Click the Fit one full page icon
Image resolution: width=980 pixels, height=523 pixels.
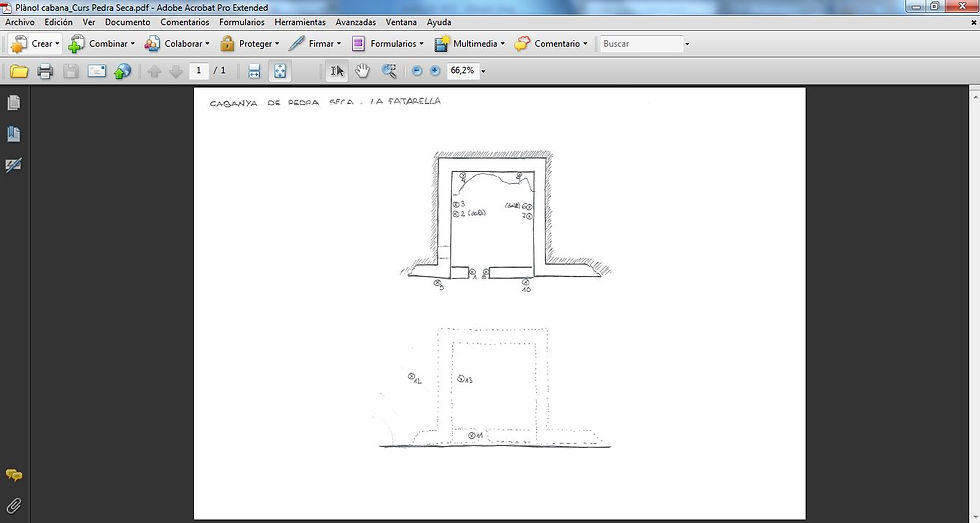279,71
